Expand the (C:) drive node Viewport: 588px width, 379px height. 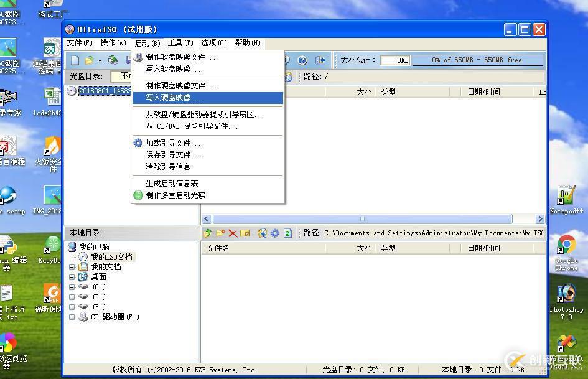[x=72, y=287]
